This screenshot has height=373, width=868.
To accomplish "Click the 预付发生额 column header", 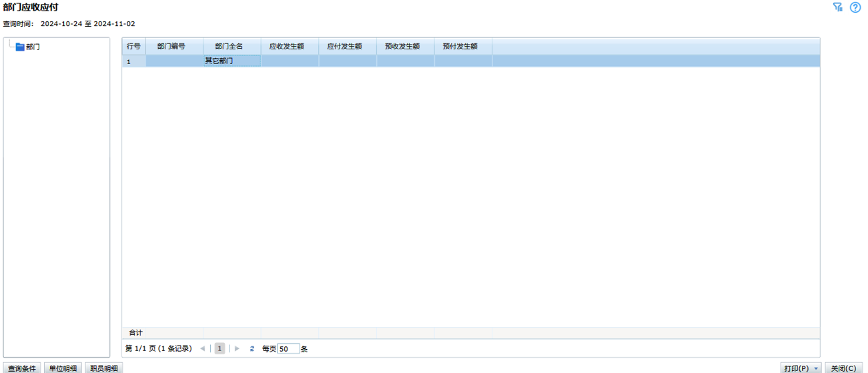I will click(460, 47).
